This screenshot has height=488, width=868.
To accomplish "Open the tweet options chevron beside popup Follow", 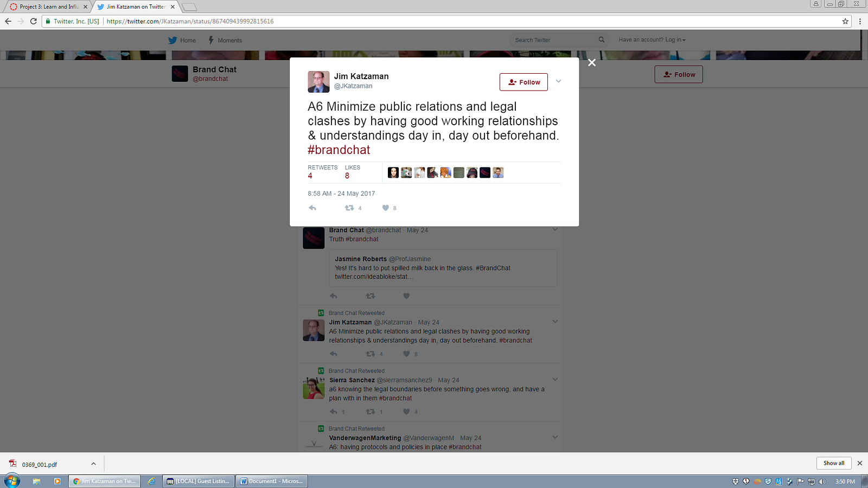I will click(558, 81).
